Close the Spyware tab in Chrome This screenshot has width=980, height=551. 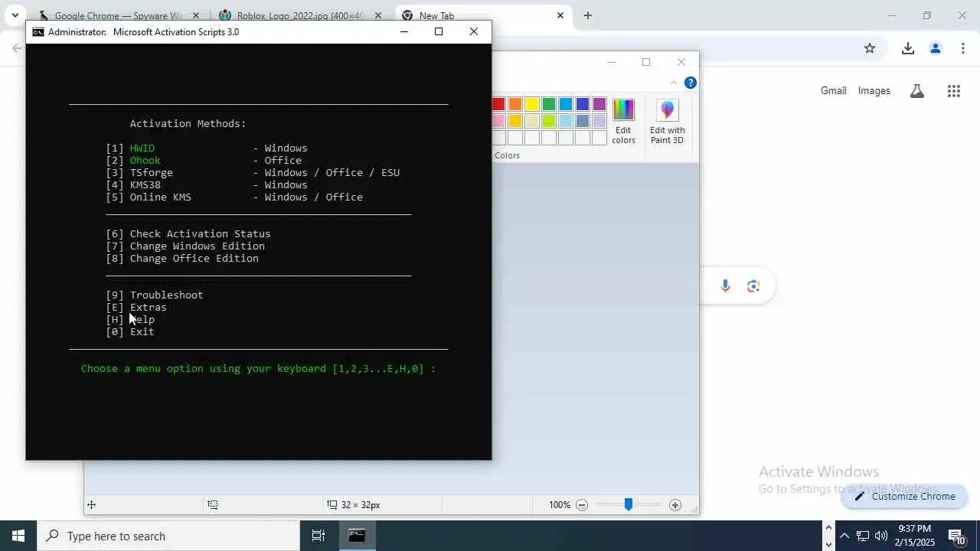pos(196,15)
